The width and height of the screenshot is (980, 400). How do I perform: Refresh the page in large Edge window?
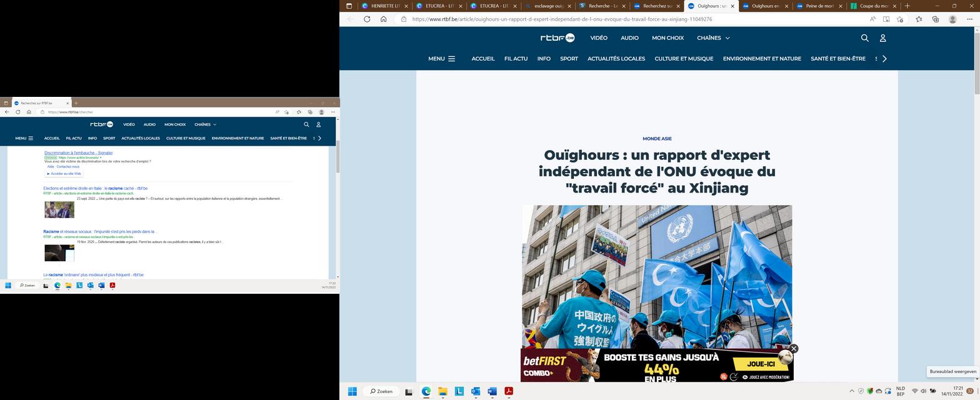[x=367, y=19]
